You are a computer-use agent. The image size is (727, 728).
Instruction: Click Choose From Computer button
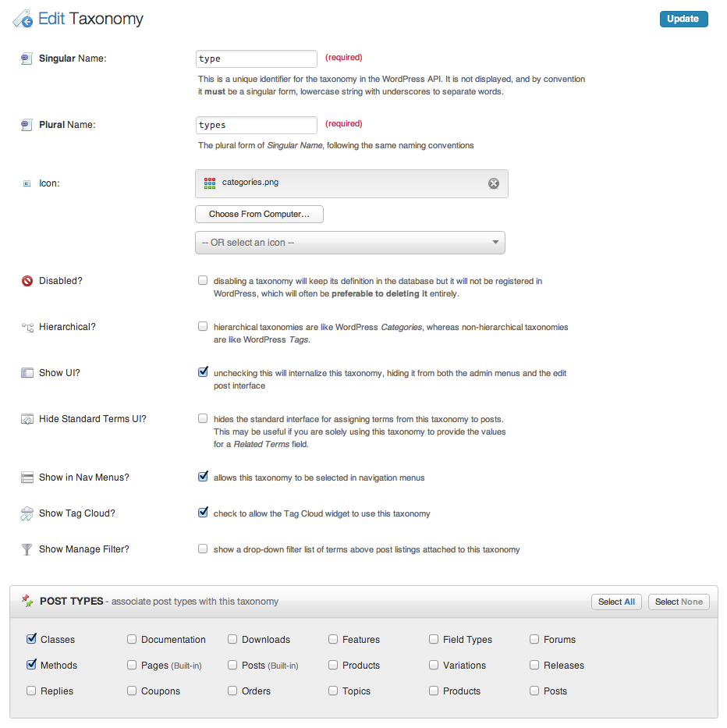click(259, 214)
